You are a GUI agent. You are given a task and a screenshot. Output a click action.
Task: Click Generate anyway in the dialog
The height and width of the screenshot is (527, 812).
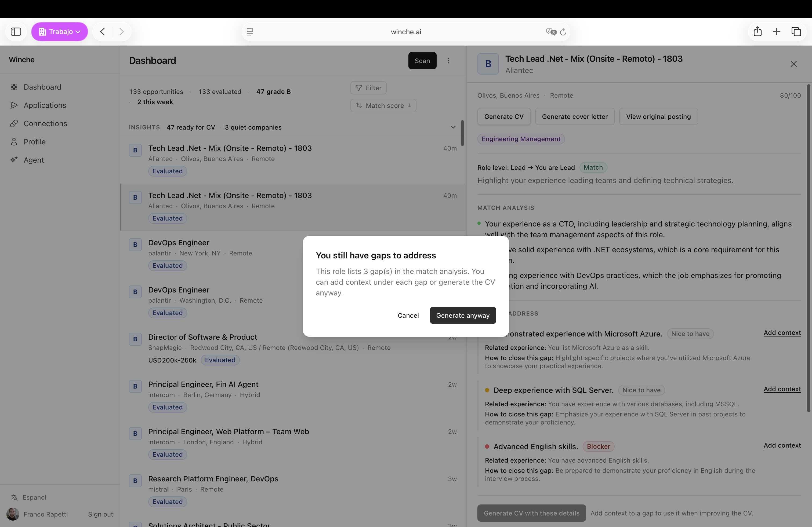tap(463, 315)
